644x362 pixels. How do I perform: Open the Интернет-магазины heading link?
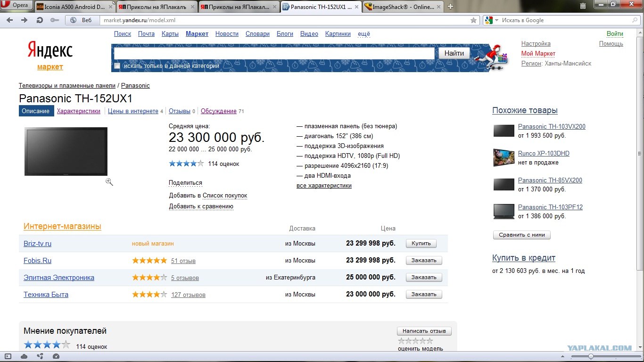point(62,226)
